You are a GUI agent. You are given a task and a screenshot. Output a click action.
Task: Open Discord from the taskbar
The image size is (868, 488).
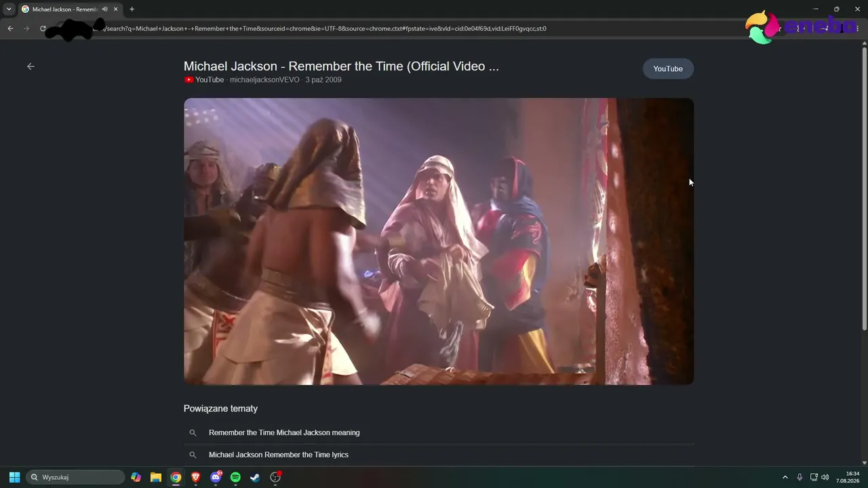click(x=216, y=477)
